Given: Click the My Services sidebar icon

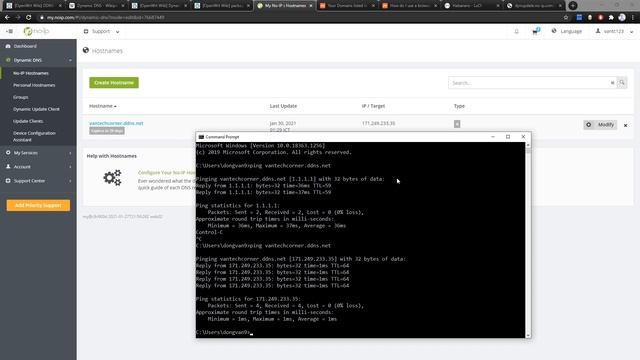Looking at the screenshot, I should [8, 153].
